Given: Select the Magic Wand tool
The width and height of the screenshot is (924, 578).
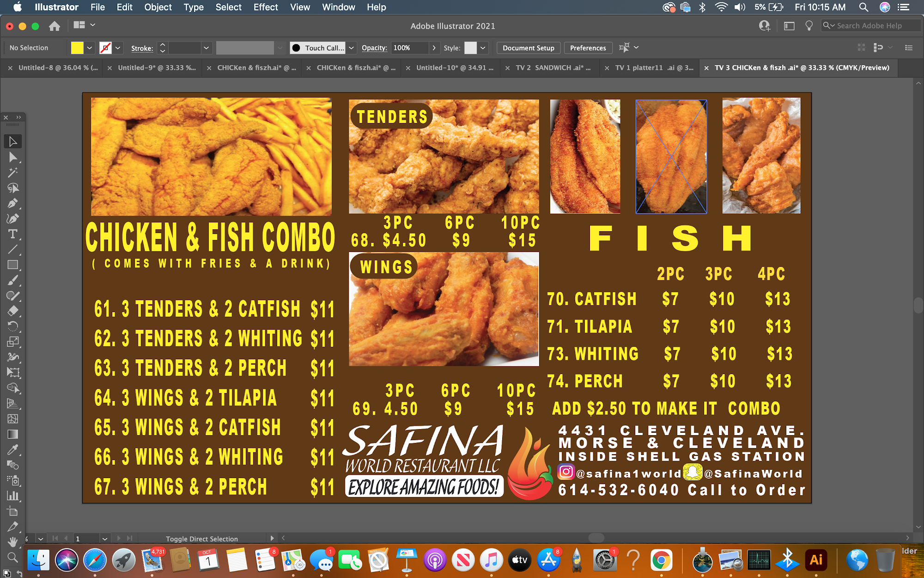Looking at the screenshot, I should [x=12, y=172].
